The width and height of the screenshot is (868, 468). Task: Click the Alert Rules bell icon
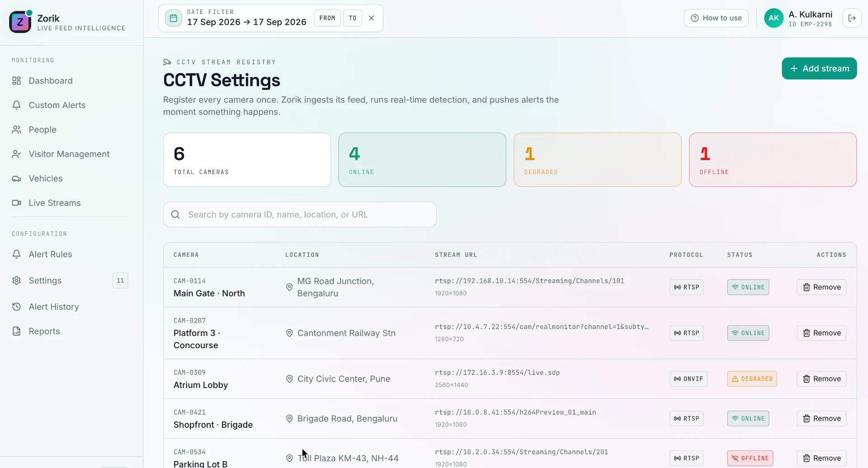tap(17, 254)
